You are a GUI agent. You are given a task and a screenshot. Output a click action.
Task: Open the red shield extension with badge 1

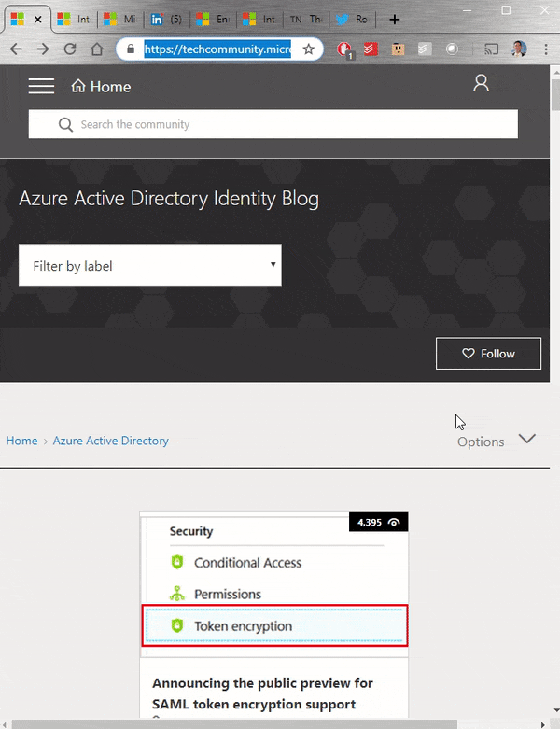coord(344,49)
